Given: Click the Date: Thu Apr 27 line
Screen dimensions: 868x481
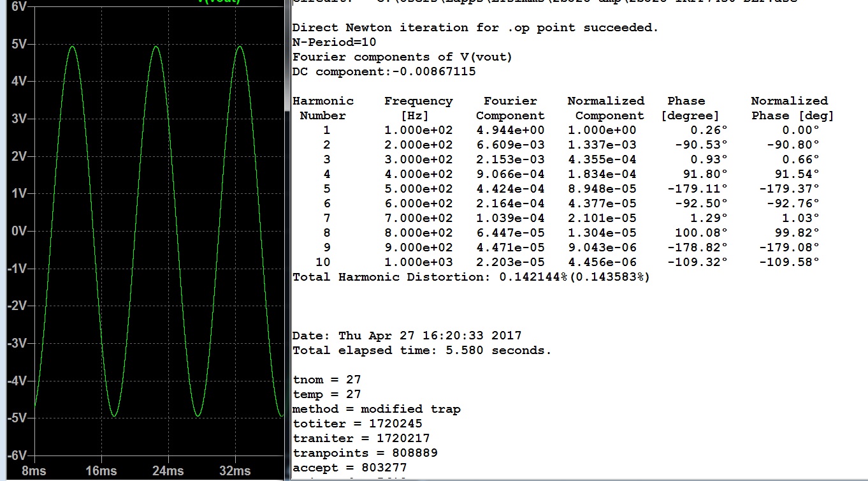Looking at the screenshot, I should click(407, 336).
